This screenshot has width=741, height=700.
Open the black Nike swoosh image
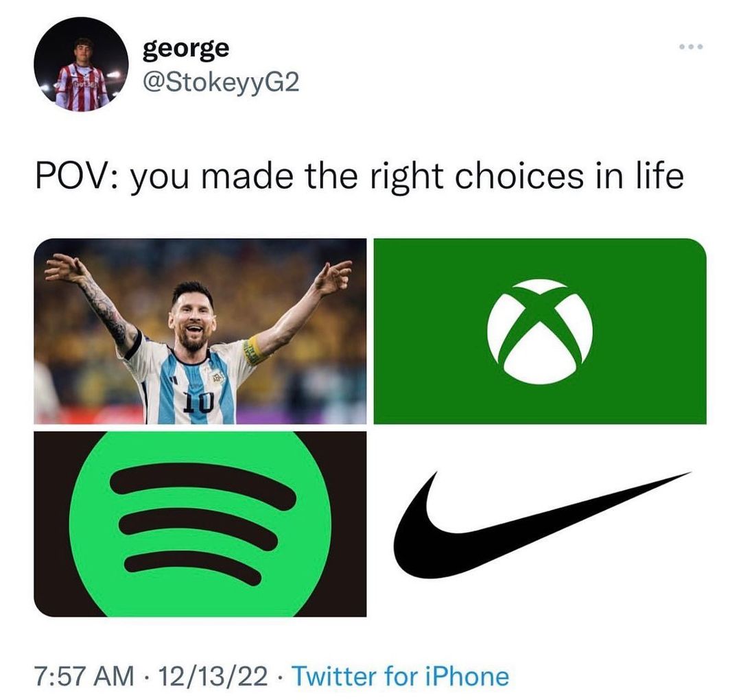coord(540,524)
